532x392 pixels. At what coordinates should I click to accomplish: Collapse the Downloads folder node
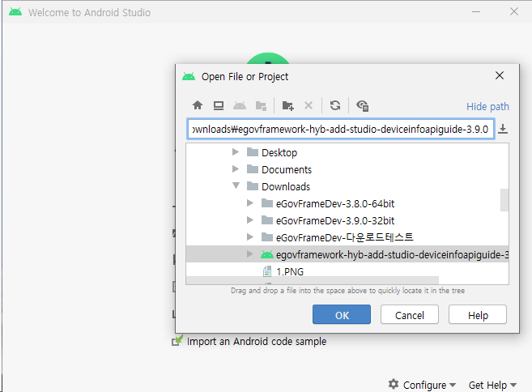click(x=236, y=186)
